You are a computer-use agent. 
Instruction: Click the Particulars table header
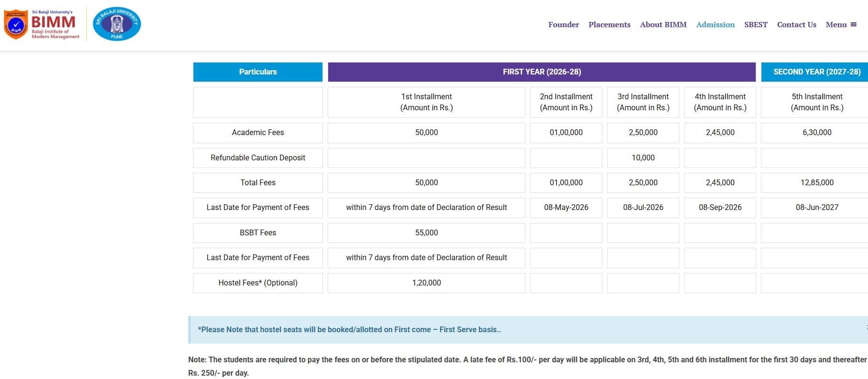coord(257,72)
